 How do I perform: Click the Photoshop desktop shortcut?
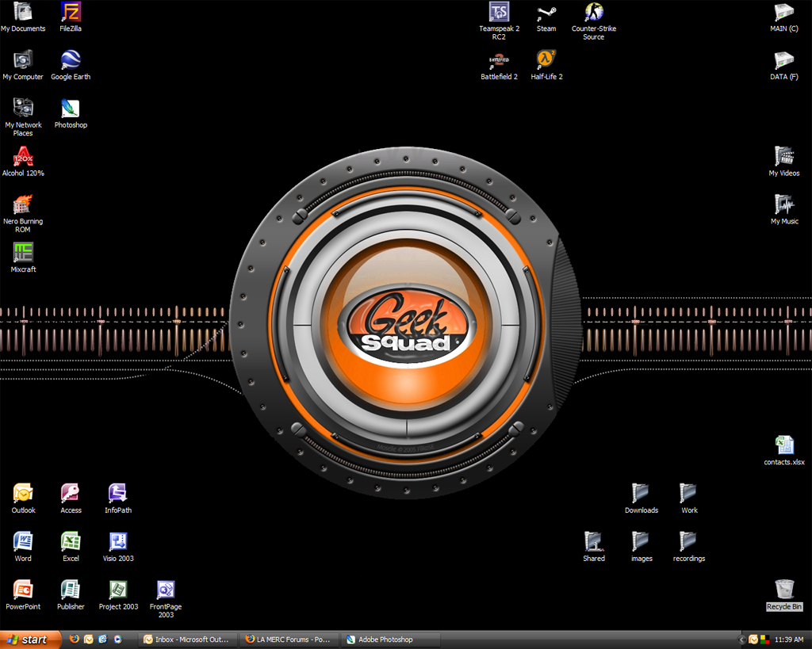click(71, 114)
